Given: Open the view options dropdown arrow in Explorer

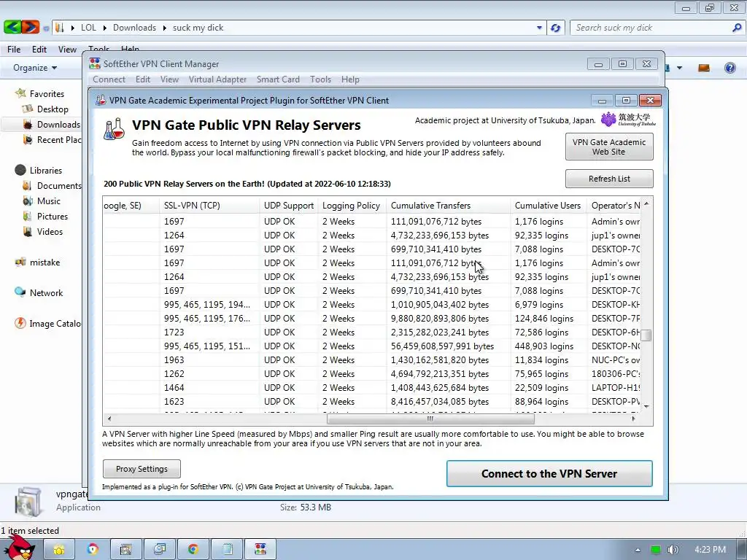Looking at the screenshot, I should [679, 68].
